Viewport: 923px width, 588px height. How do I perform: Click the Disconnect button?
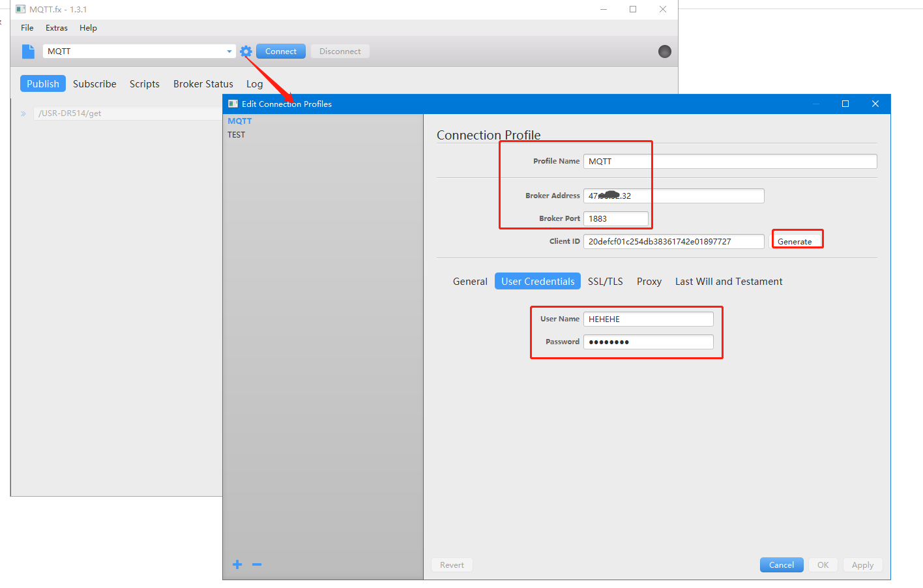(340, 51)
